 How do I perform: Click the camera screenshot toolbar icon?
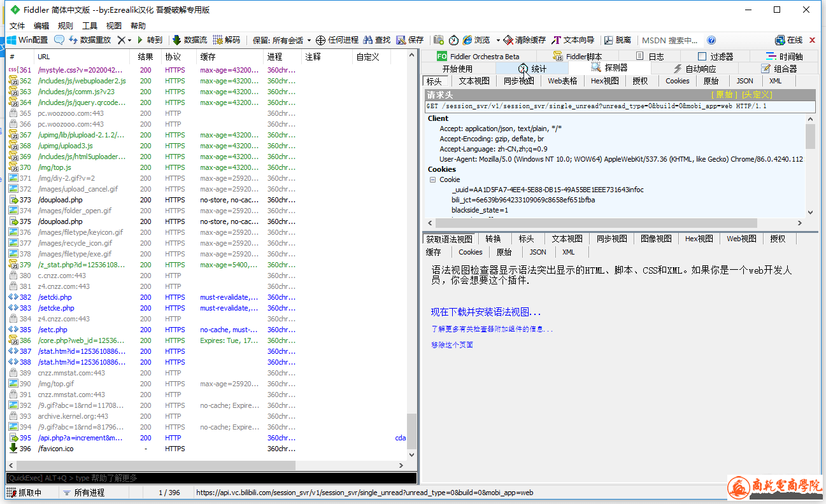(438, 40)
